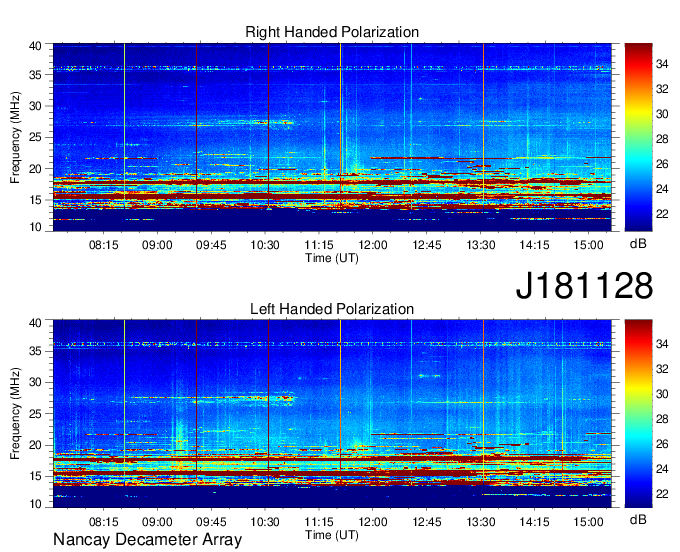Click the 08:15 tick on left-handed plot's time axis

click(x=104, y=522)
